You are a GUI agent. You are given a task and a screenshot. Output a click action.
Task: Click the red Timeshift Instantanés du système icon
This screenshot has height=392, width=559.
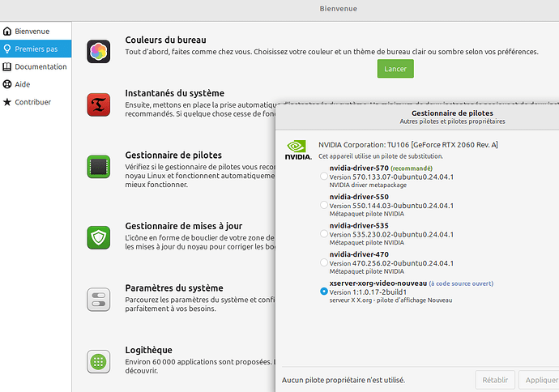pos(98,104)
